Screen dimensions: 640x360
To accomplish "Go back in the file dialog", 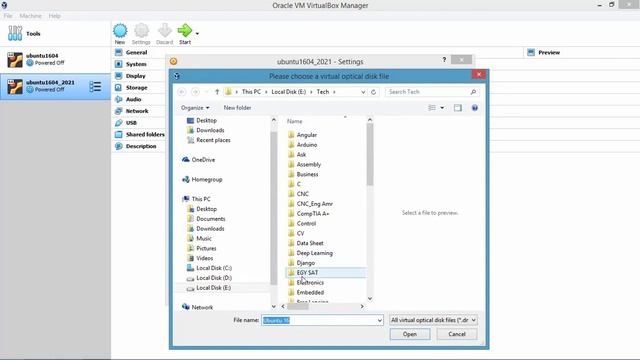I will pyautogui.click(x=182, y=92).
